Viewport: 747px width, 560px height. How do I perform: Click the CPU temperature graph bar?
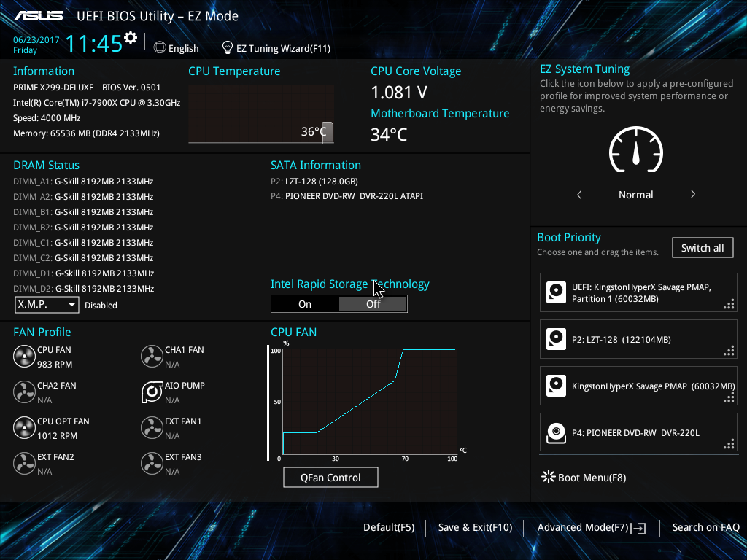click(x=328, y=133)
